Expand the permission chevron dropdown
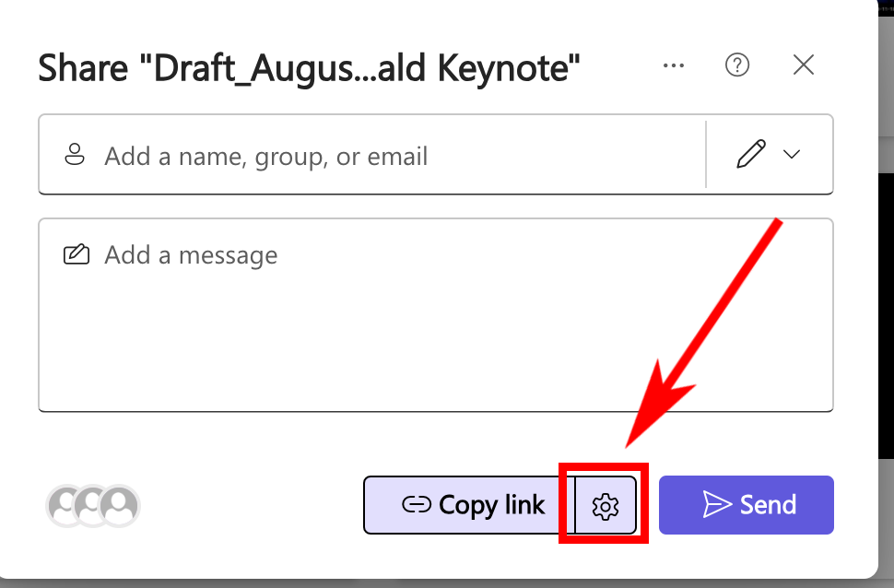 [792, 154]
